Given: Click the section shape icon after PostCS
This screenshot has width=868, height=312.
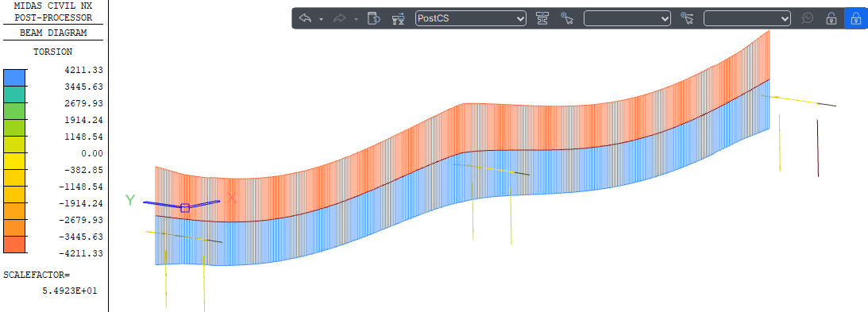Looking at the screenshot, I should [542, 18].
